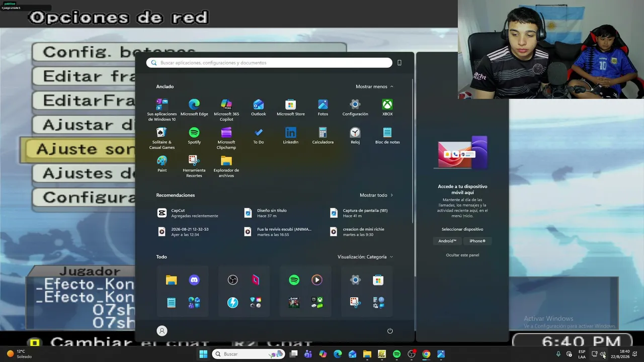Screen dimensions: 644x362
Task: Open Microsoft Teams on the taskbar
Action: [x=308, y=354]
